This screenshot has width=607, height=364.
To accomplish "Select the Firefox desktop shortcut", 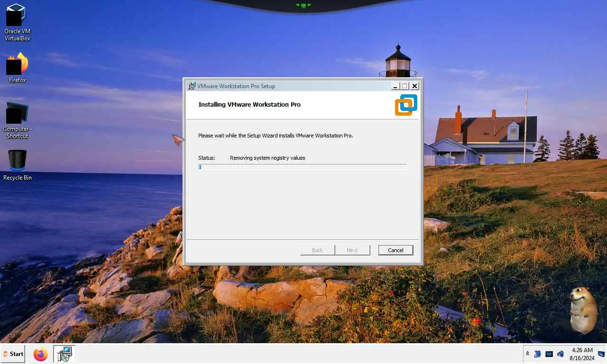I will click(x=17, y=68).
